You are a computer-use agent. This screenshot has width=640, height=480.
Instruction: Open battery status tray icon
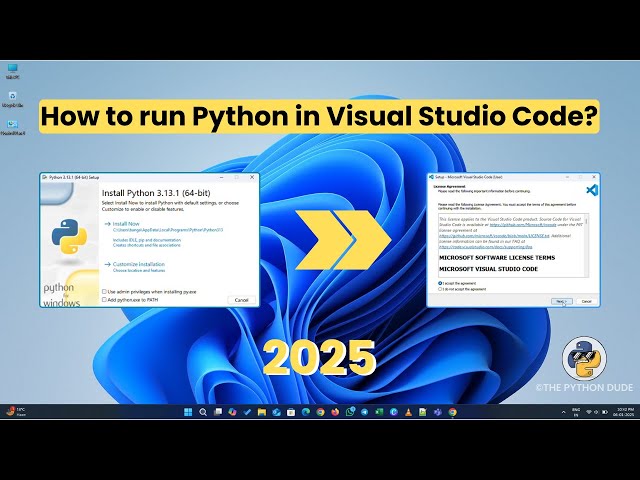point(605,412)
